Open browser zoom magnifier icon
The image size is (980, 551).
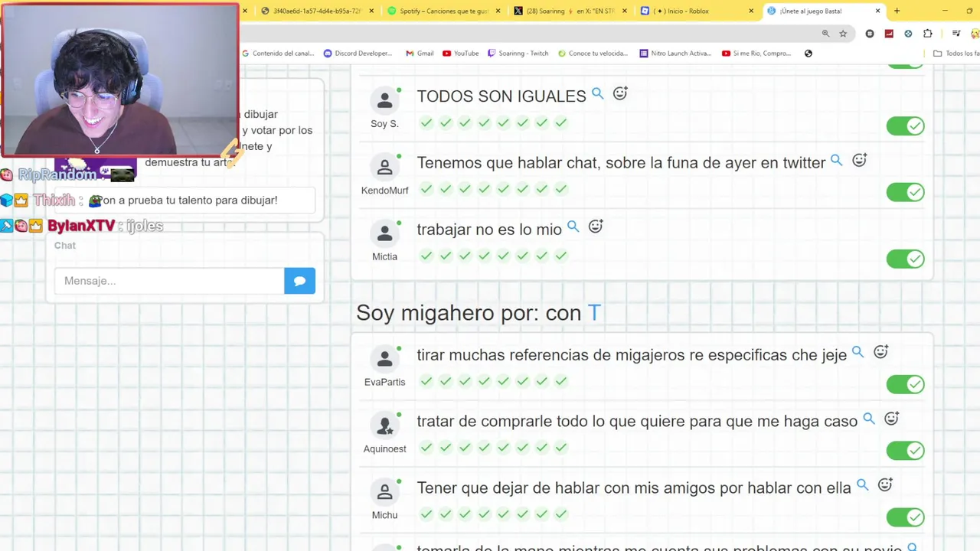[825, 34]
